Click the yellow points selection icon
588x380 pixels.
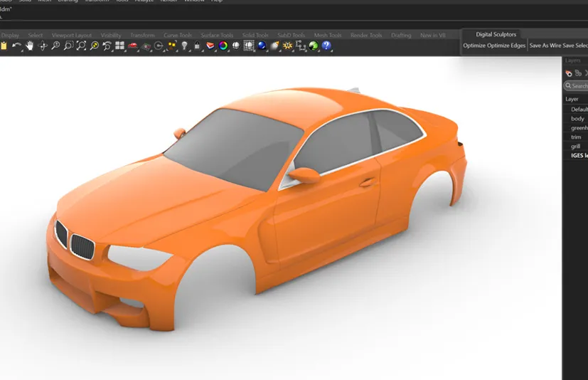(x=172, y=46)
